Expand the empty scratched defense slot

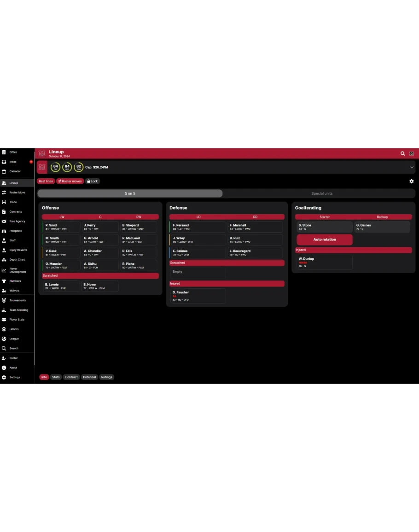198,273
